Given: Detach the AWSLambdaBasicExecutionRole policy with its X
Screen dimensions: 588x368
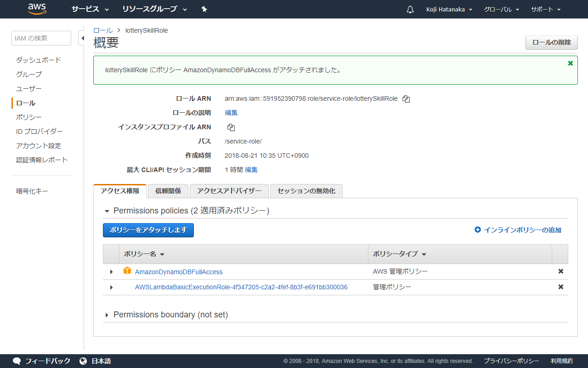Looking at the screenshot, I should (x=561, y=287).
